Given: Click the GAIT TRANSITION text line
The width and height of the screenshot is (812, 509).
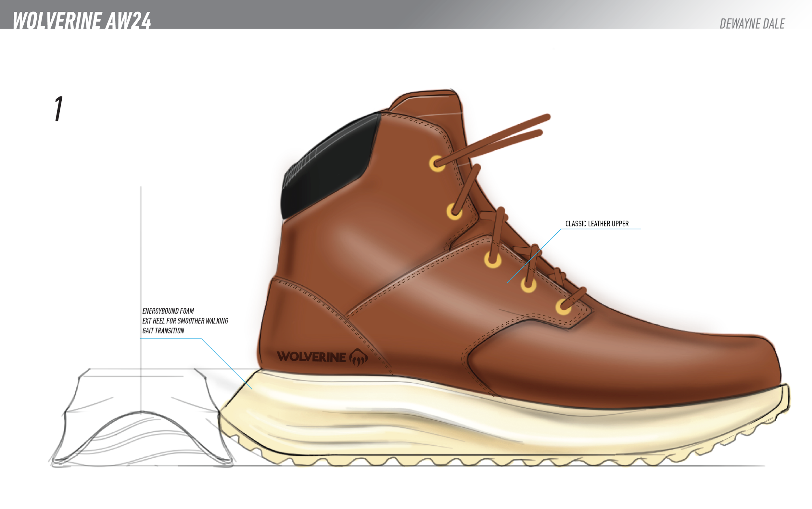Looking at the screenshot, I should pyautogui.click(x=163, y=330).
